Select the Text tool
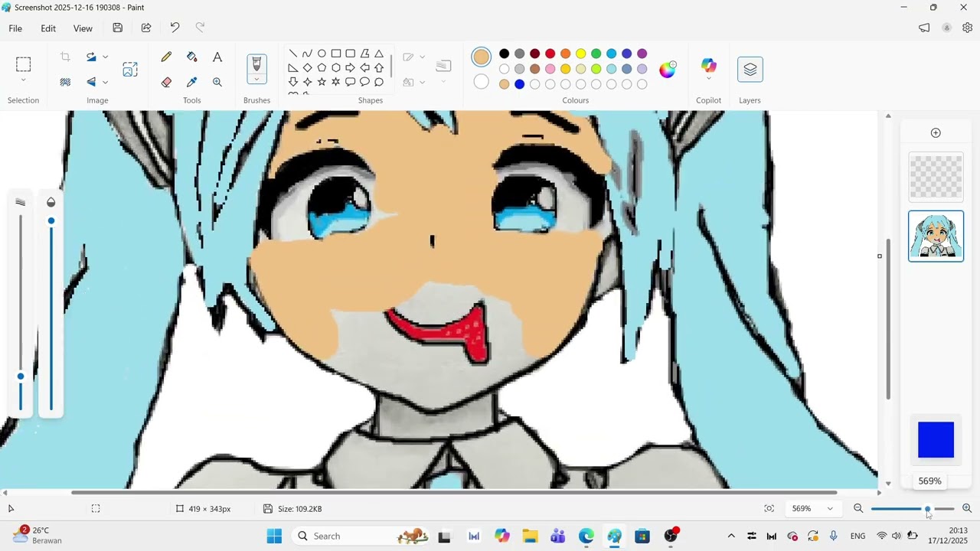 217,57
